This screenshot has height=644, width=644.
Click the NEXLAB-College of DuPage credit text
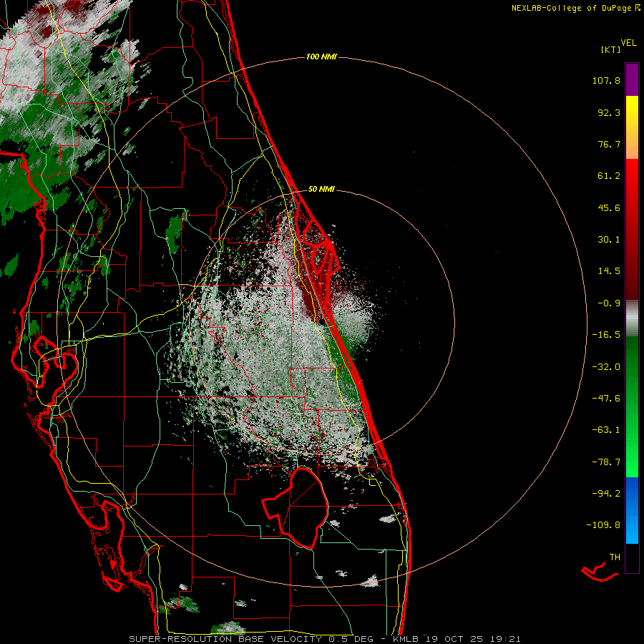572,8
